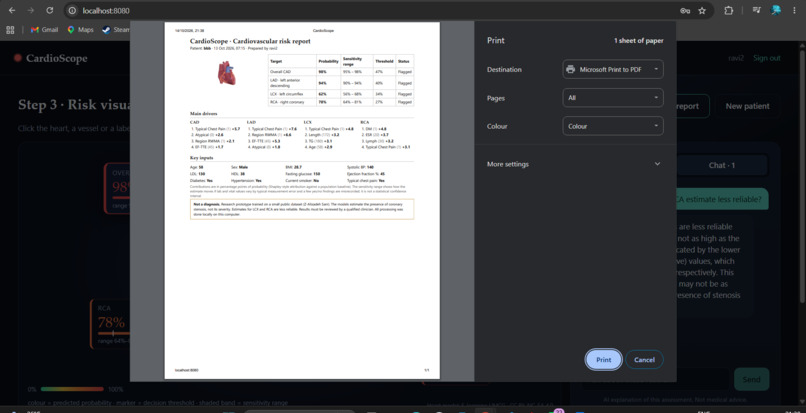Open the password key icon in address bar
Viewport: 806px width, 413px height.
click(x=685, y=10)
